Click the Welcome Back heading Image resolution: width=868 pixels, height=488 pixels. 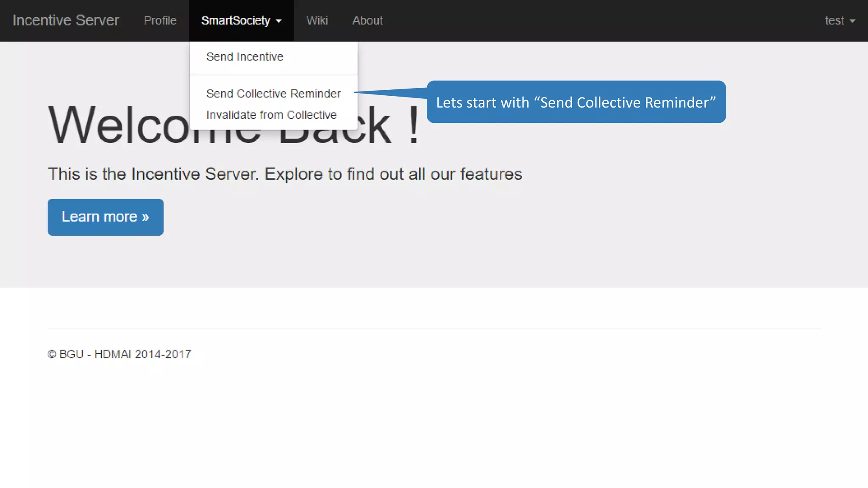[119, 127]
